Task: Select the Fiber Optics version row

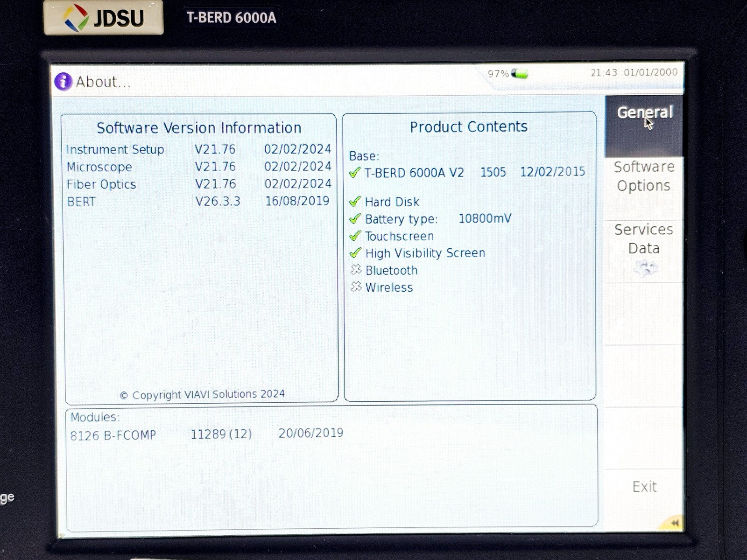Action: (x=198, y=184)
